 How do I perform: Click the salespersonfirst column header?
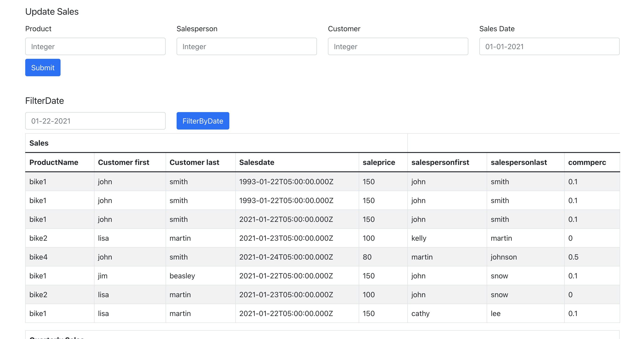tap(447, 162)
